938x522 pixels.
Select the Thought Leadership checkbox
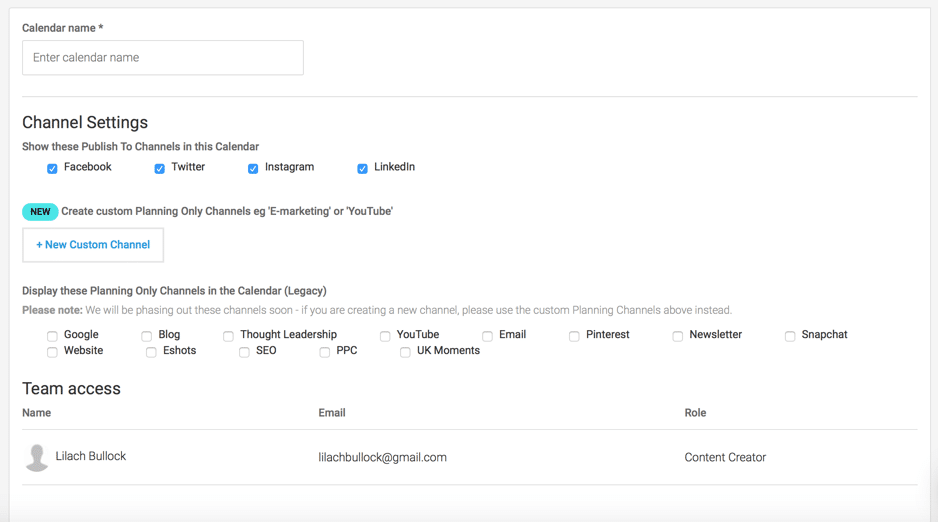coord(228,336)
